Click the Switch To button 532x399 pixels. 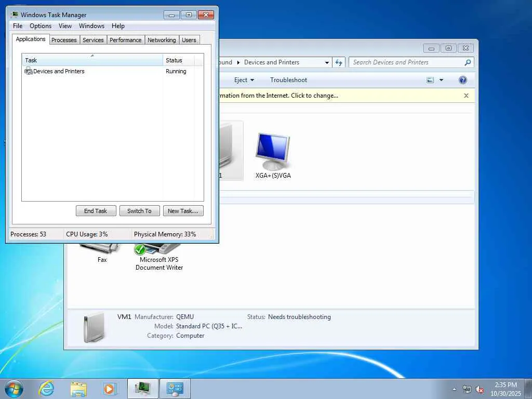[139, 211]
